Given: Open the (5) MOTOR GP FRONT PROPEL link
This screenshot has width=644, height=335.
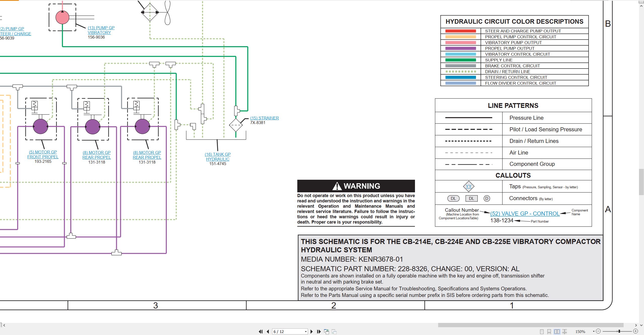Looking at the screenshot, I should [43, 154].
